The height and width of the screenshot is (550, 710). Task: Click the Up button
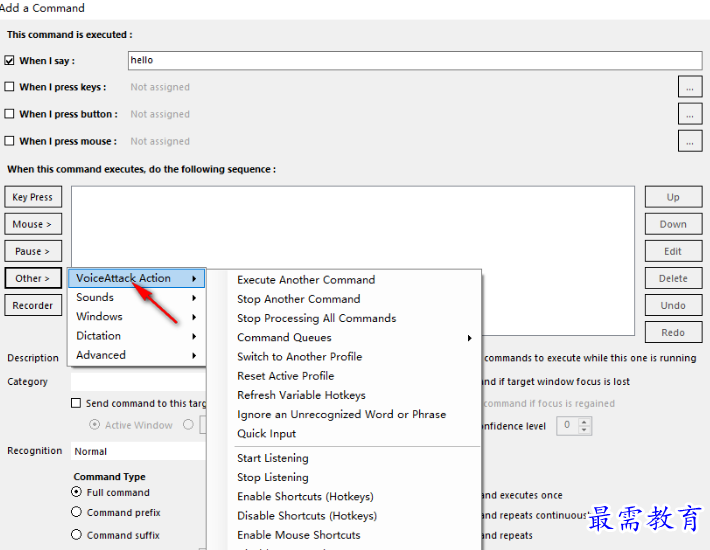673,197
